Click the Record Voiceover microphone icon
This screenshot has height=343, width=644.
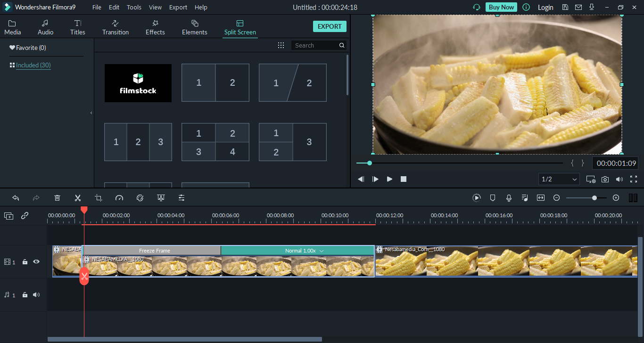click(509, 198)
